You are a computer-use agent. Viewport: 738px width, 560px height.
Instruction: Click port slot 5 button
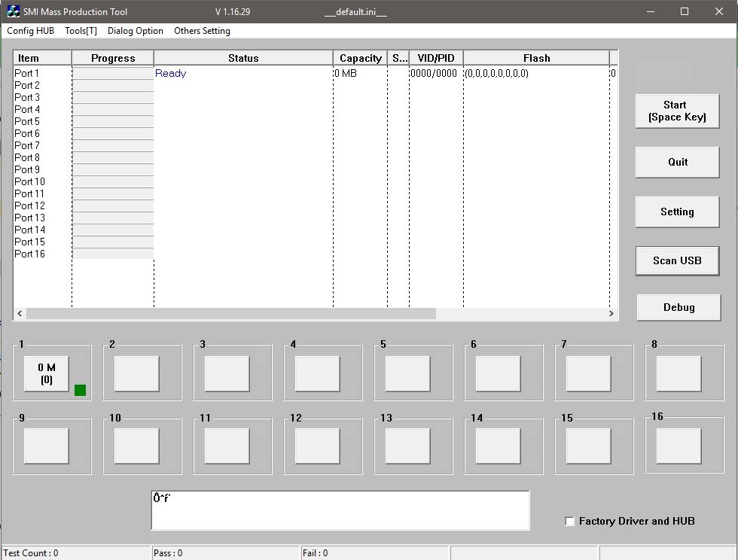click(x=407, y=373)
